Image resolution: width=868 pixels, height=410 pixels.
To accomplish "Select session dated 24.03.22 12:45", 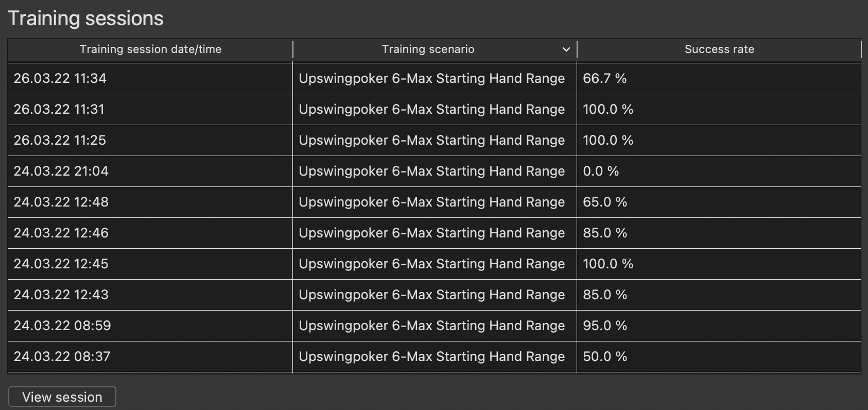I will pyautogui.click(x=435, y=264).
